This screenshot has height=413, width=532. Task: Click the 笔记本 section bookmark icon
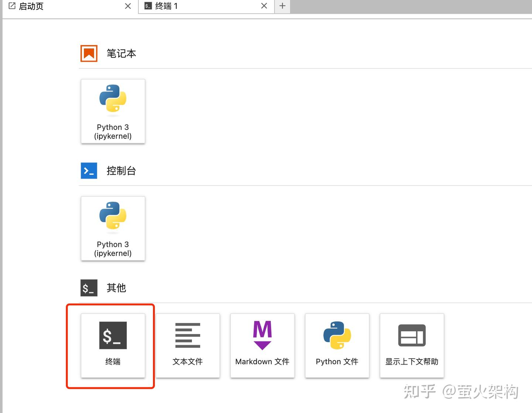point(88,53)
